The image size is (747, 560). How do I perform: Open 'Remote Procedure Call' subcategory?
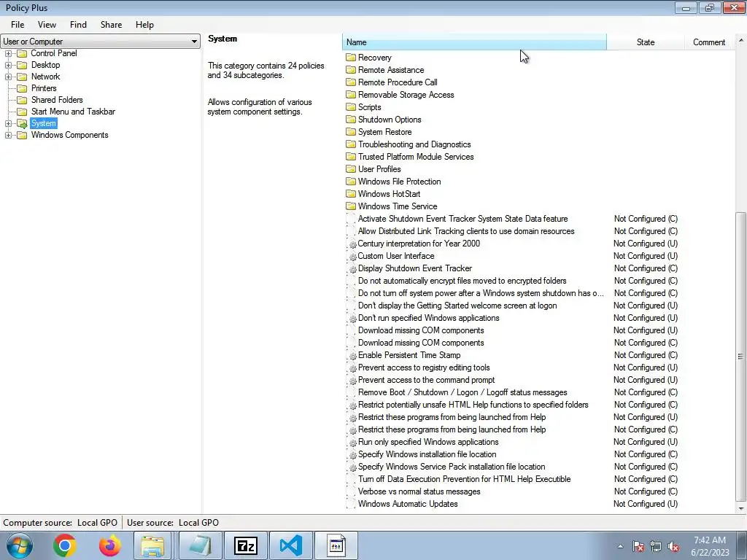398,82
